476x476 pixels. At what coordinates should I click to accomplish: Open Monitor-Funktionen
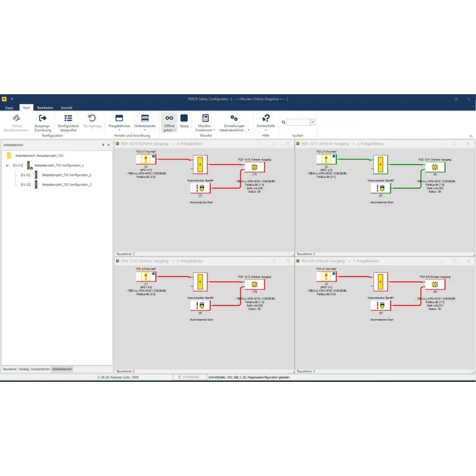[205, 123]
